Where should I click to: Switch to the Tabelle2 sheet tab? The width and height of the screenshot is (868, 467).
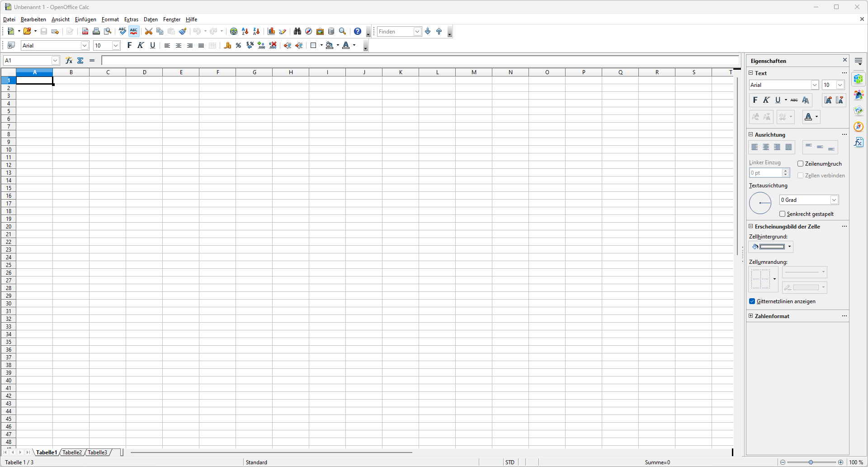[x=72, y=453]
